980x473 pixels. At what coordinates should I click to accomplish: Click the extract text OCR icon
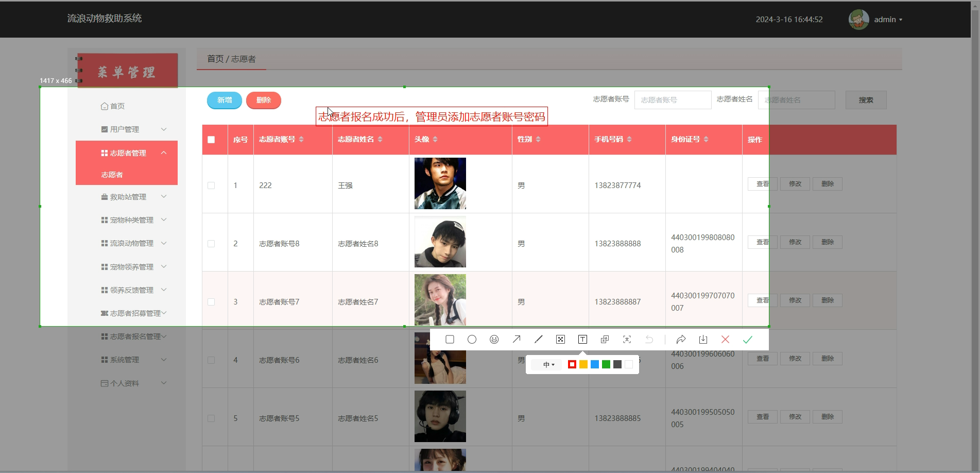627,339
